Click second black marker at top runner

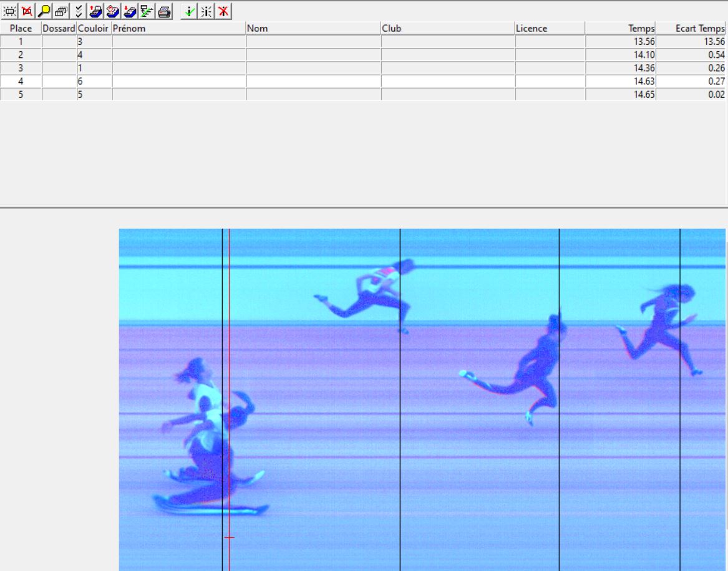pos(400,399)
